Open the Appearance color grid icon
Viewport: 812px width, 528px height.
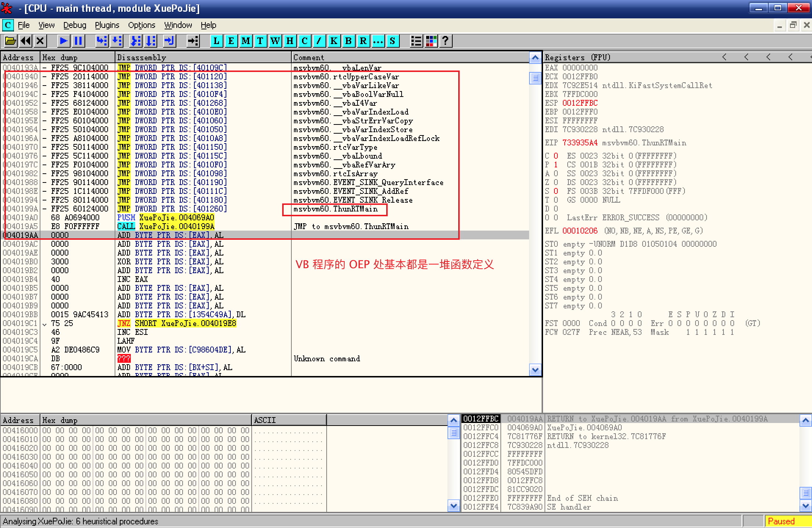tap(431, 41)
